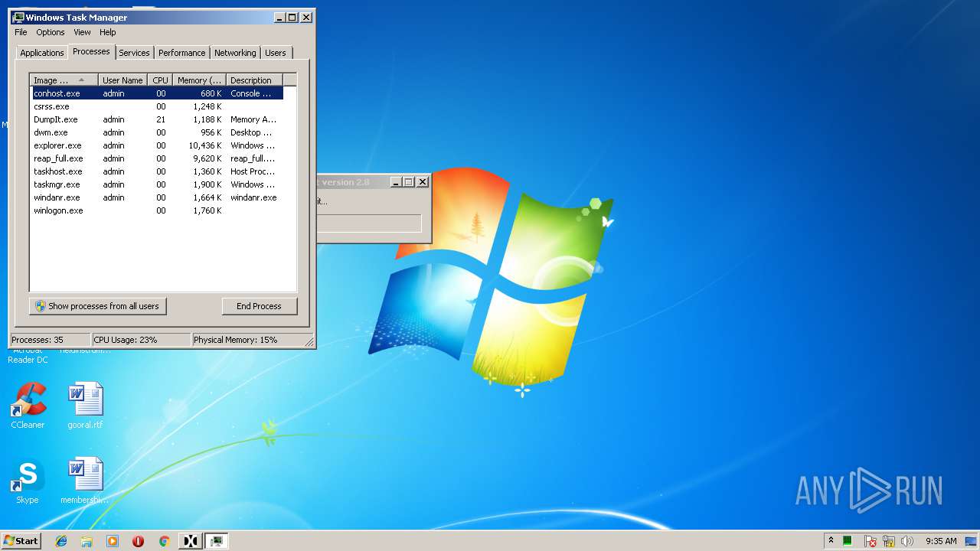Viewport: 980px width, 551px height.
Task: Click the green CPU meter tray icon
Action: (x=848, y=541)
